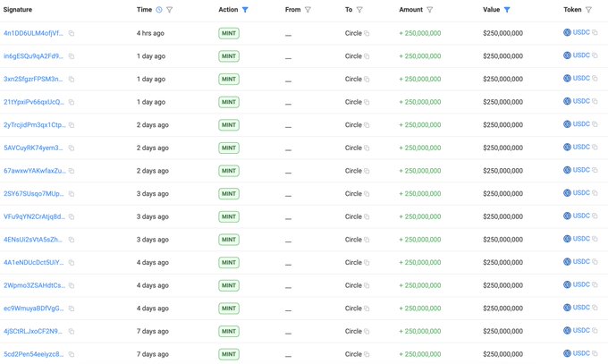The image size is (608, 364).
Task: Click the Time column filter icon
Action: (170, 10)
